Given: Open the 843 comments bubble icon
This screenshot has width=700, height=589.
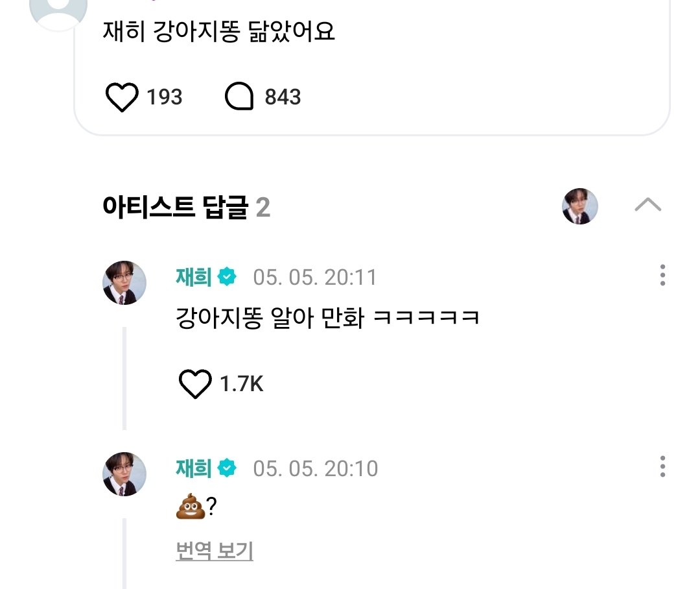Looking at the screenshot, I should (x=239, y=96).
